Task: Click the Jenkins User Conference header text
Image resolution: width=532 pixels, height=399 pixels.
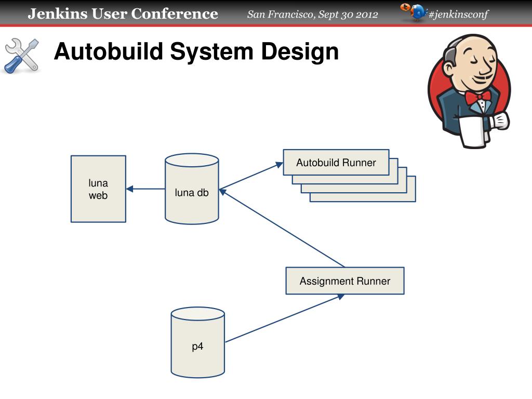Action: [123, 14]
